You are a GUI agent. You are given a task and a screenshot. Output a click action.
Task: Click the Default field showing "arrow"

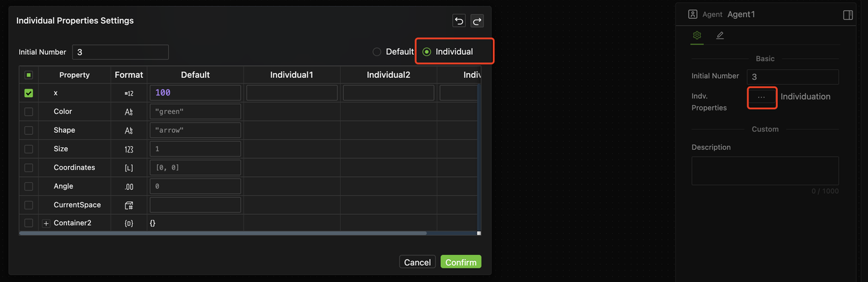pyautogui.click(x=195, y=130)
